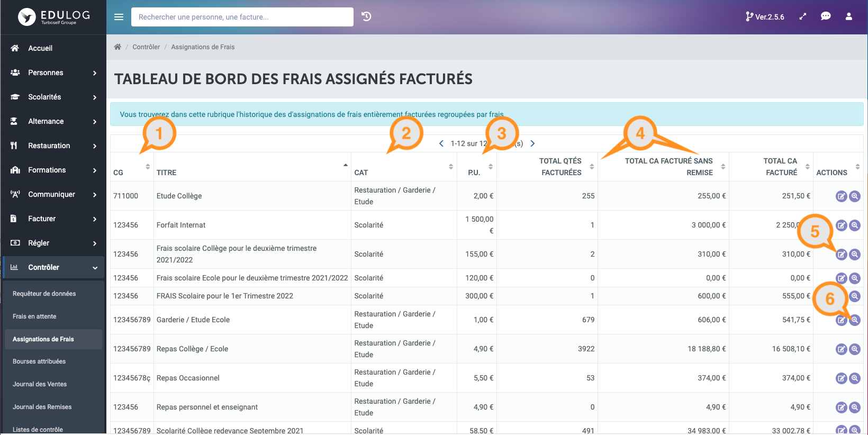Click the Contrôler breadcrumb link

[x=146, y=47]
